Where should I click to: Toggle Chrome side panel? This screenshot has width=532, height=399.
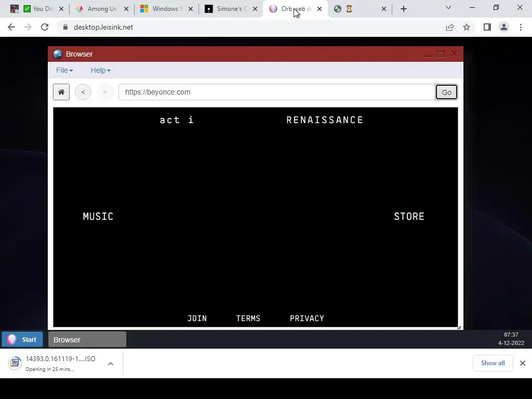[487, 27]
